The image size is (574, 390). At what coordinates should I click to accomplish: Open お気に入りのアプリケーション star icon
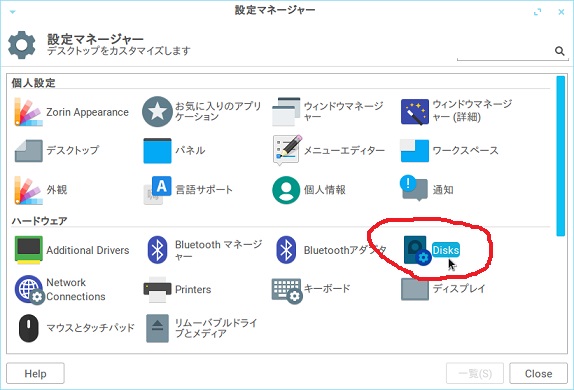tap(157, 112)
